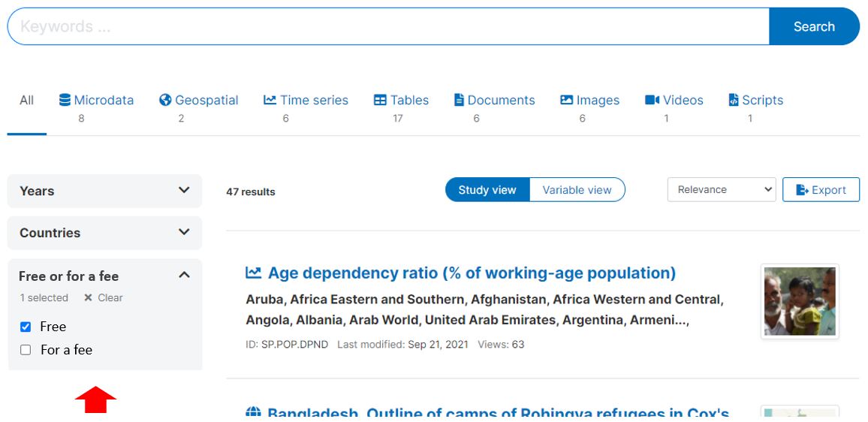Click the Time series chart icon
This screenshot has width=868, height=422.
click(270, 100)
